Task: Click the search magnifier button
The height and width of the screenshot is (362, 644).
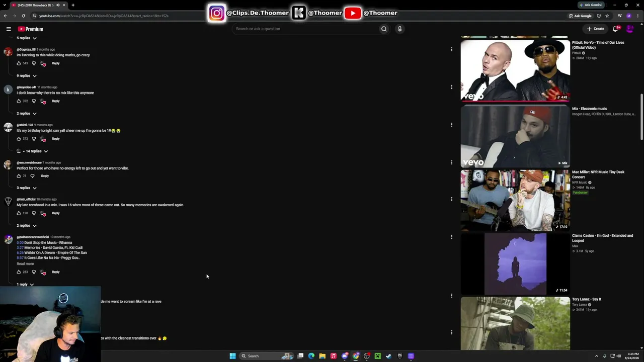Action: point(384,29)
